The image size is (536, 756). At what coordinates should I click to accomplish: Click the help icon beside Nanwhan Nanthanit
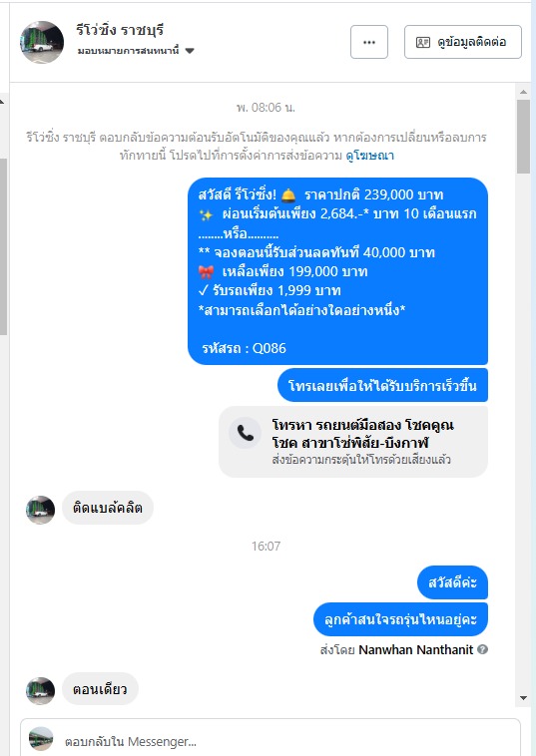482,649
